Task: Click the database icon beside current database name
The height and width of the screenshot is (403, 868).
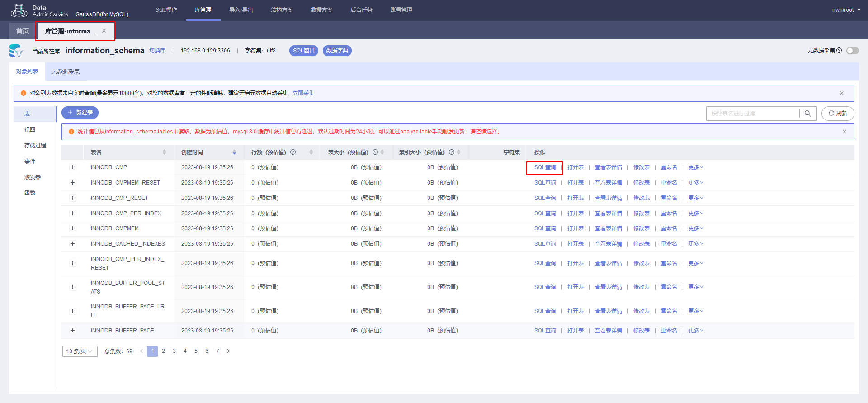Action: [16, 51]
